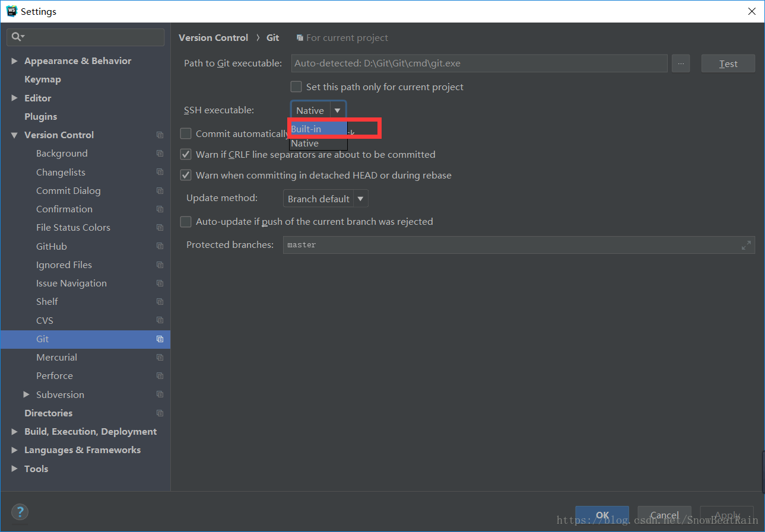765x532 pixels.
Task: Browse for Git executable with ellipsis button
Action: tap(681, 63)
